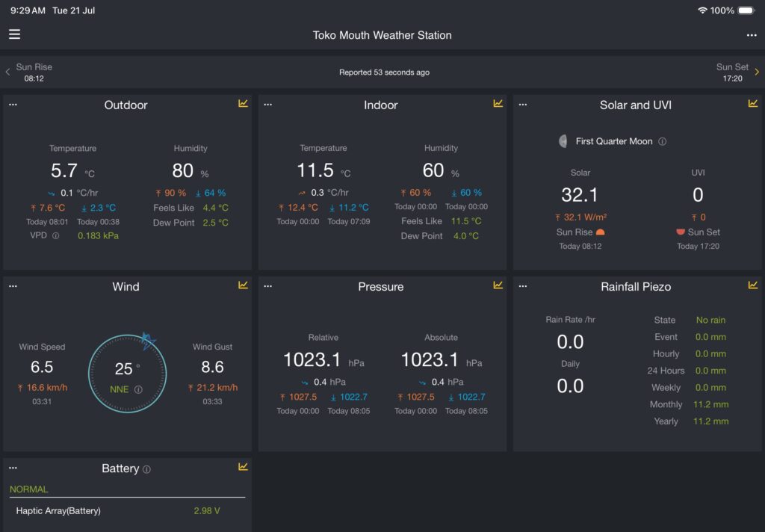This screenshot has height=532, width=765.
Task: Expand the Wind panel three-dot menu
Action: click(x=13, y=286)
